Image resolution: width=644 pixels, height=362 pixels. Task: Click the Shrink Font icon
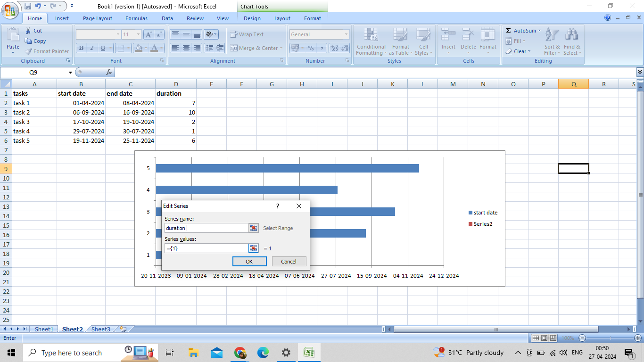[x=159, y=34]
